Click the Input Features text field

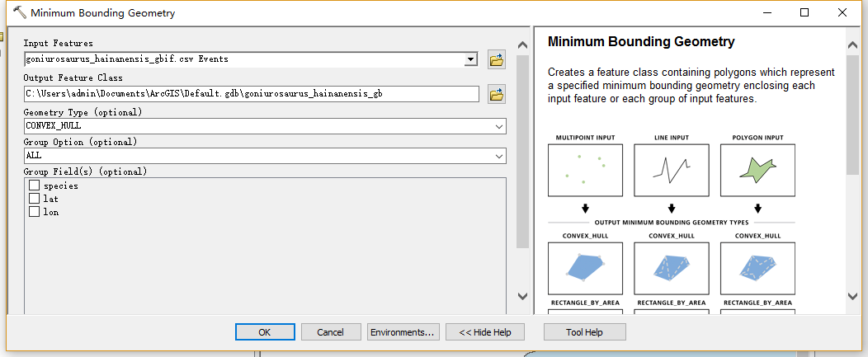pyautogui.click(x=244, y=59)
